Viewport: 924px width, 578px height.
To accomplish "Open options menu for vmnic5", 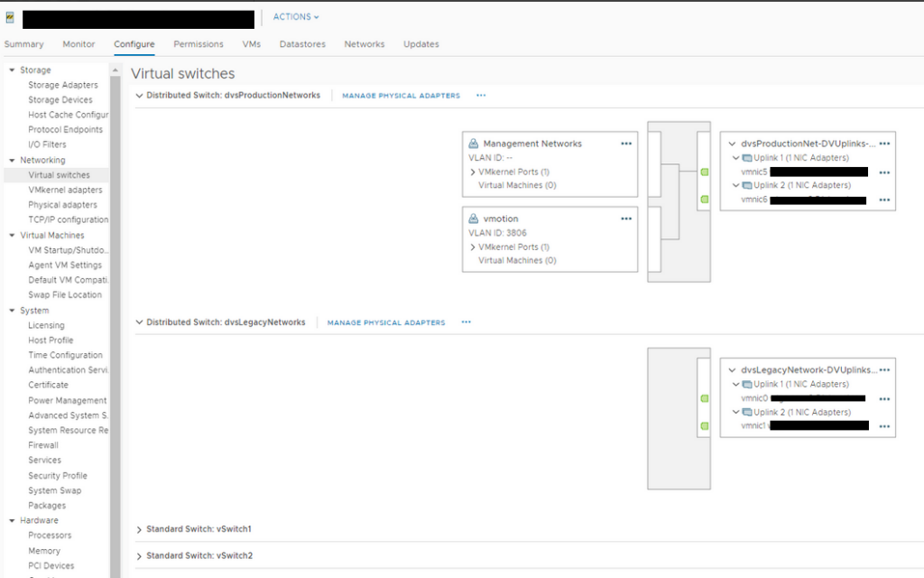I will (x=884, y=172).
